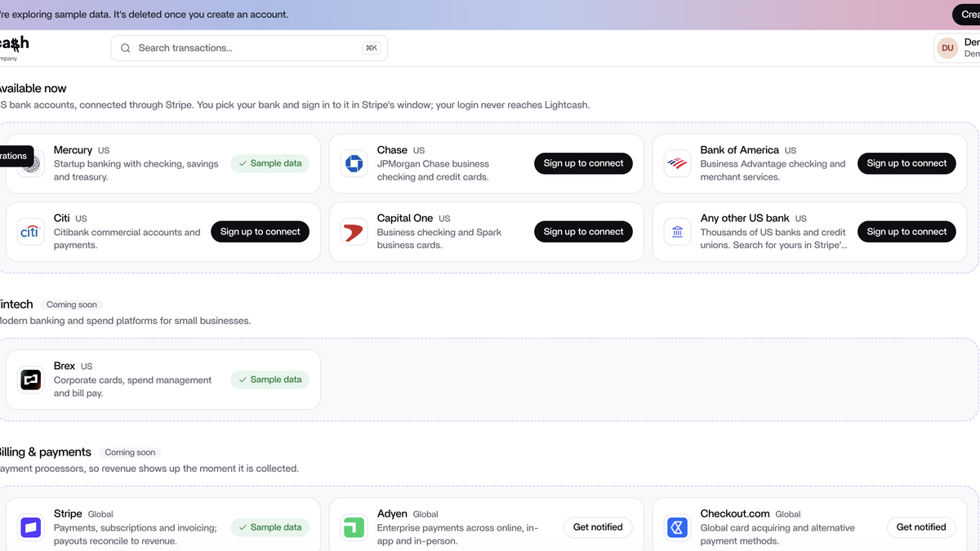Connect the Chase bank account
The image size is (980, 551).
(583, 163)
